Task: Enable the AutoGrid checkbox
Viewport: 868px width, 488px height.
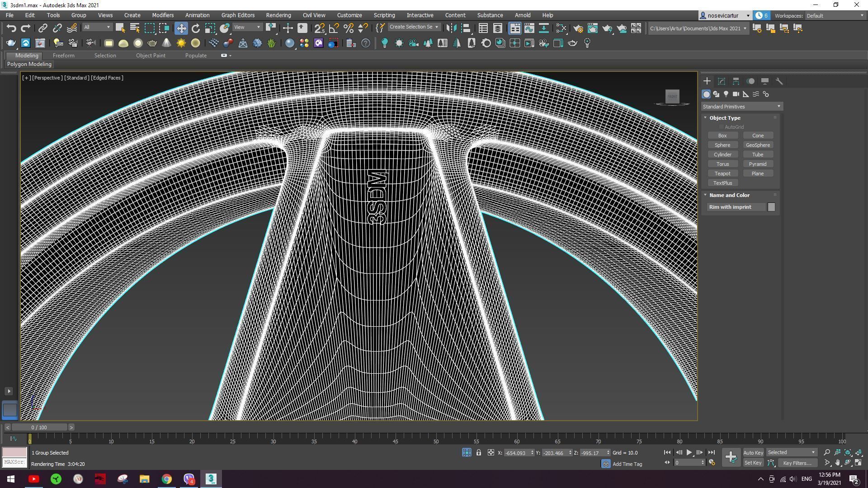Action: click(x=722, y=127)
